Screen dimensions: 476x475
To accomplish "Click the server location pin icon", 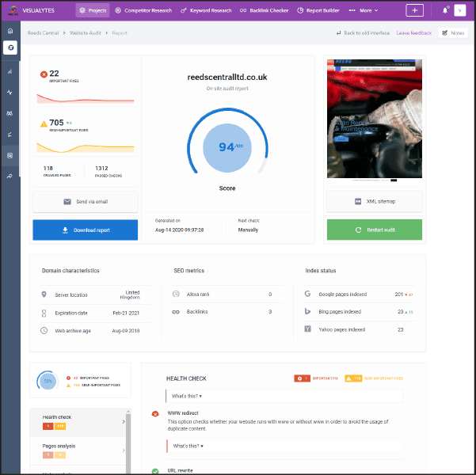I will click(44, 294).
